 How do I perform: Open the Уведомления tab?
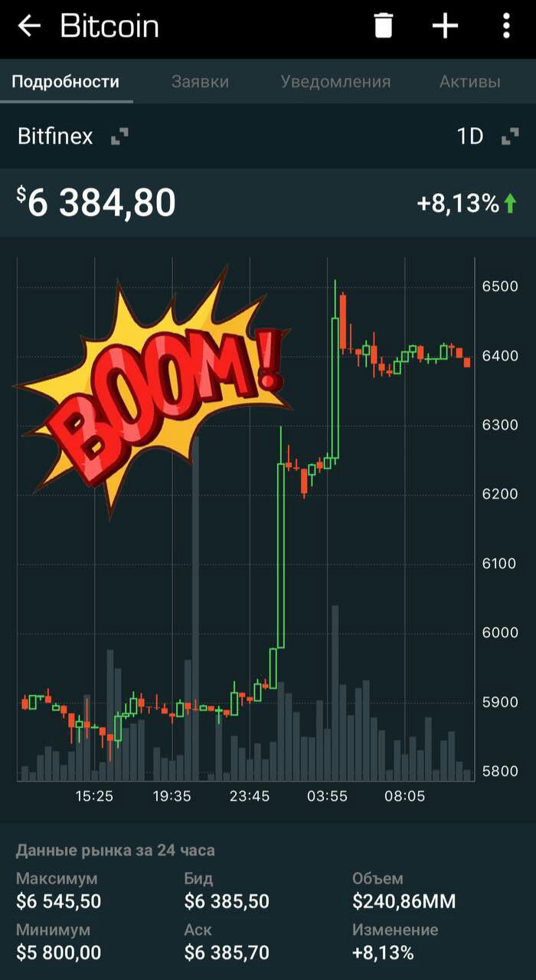(x=335, y=82)
